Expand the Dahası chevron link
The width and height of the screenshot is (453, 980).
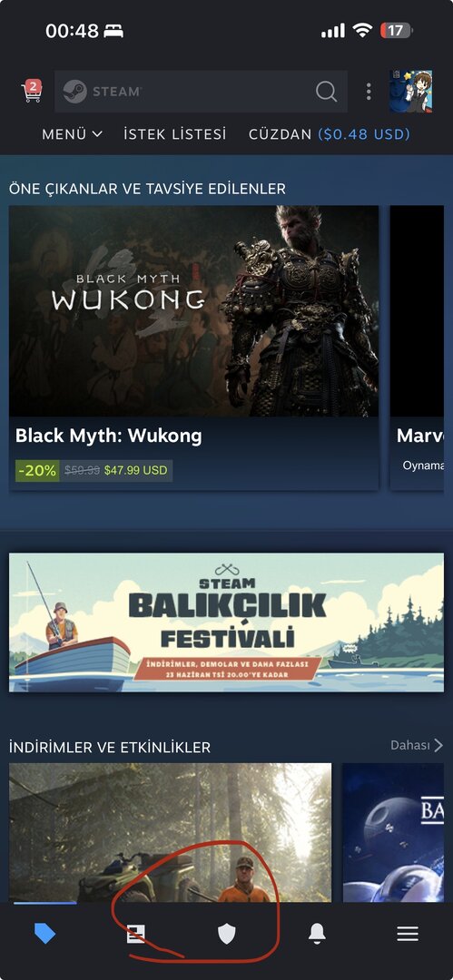tap(417, 745)
